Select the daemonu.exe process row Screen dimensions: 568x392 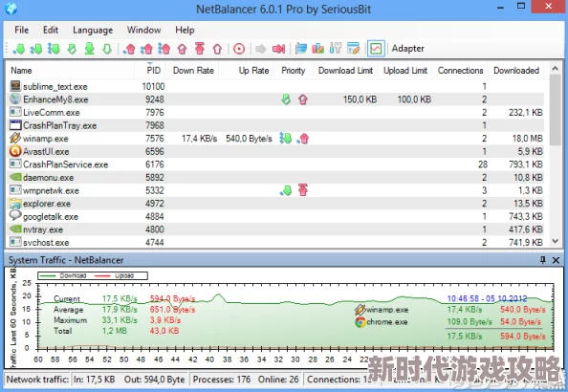click(275, 178)
